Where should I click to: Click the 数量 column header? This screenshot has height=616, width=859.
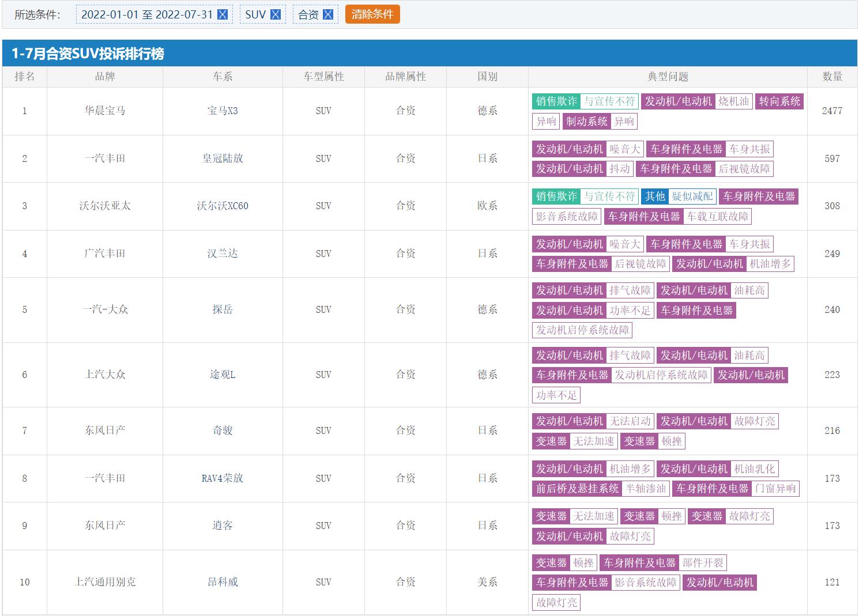(x=832, y=77)
